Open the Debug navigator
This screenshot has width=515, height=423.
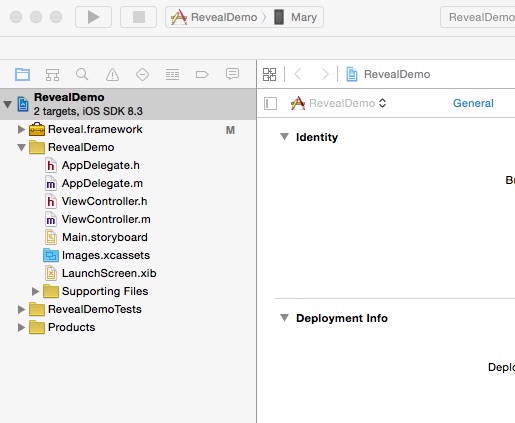click(172, 74)
